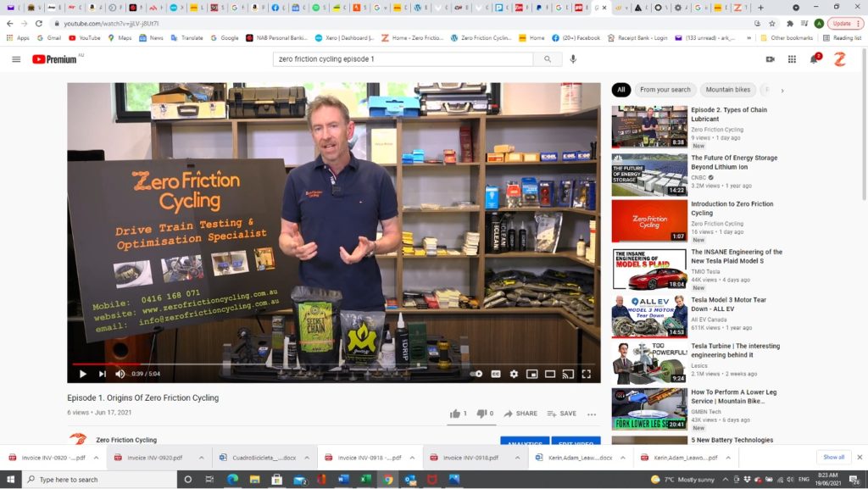Screen dimensions: 868x489
Task: Toggle the autoplay switch in the player
Action: pyautogui.click(x=476, y=374)
